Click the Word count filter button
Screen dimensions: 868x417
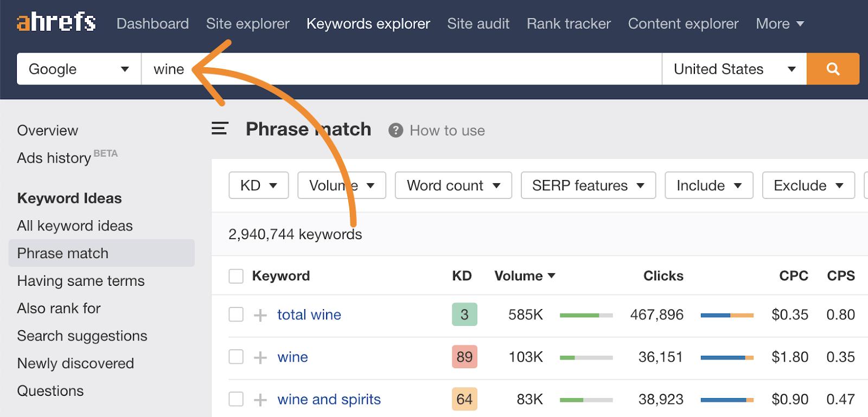coord(453,185)
